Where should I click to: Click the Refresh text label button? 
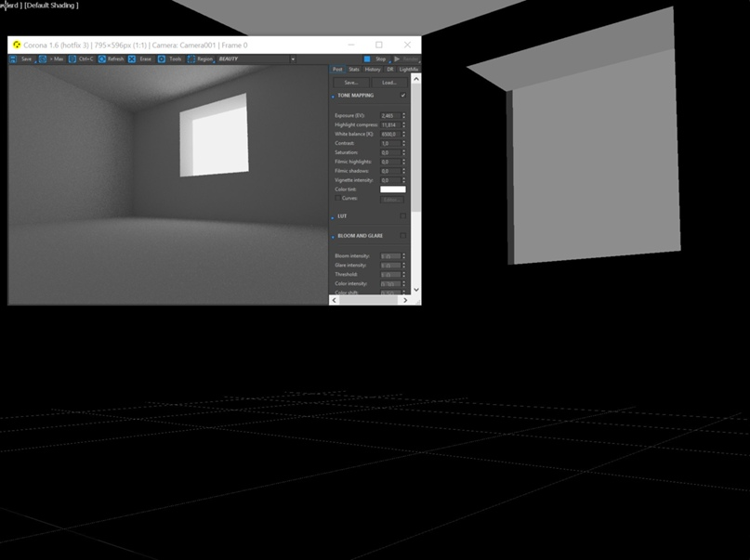click(116, 59)
